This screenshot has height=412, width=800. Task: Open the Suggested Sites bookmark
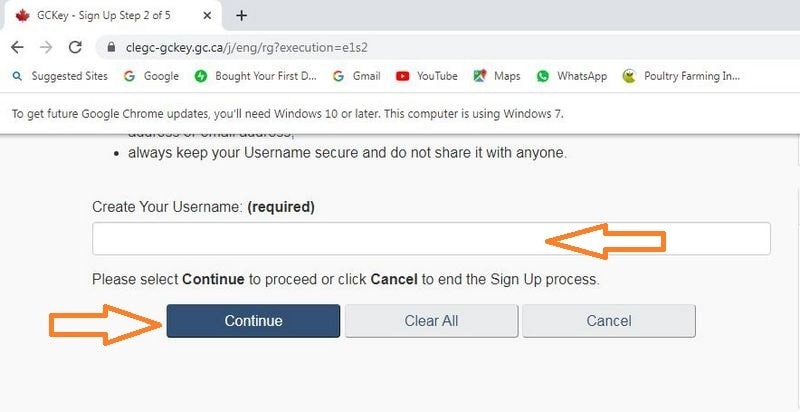pyautogui.click(x=61, y=76)
